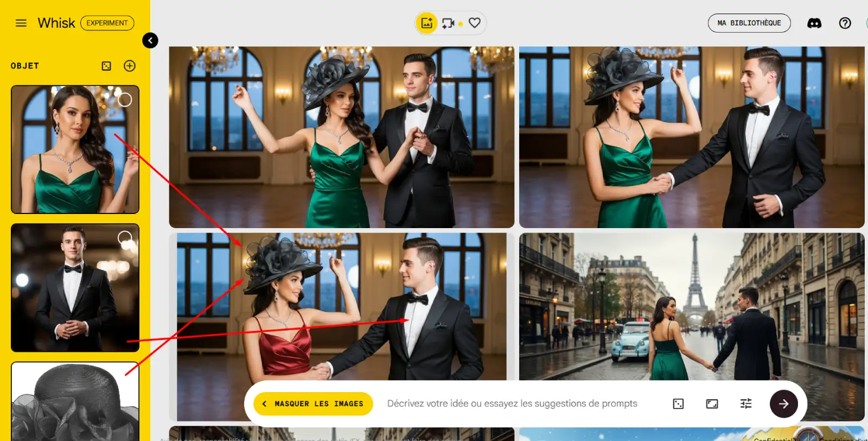Screen dimensions: 868x441
Task: Add a new object with the plus icon
Action: tap(130, 66)
